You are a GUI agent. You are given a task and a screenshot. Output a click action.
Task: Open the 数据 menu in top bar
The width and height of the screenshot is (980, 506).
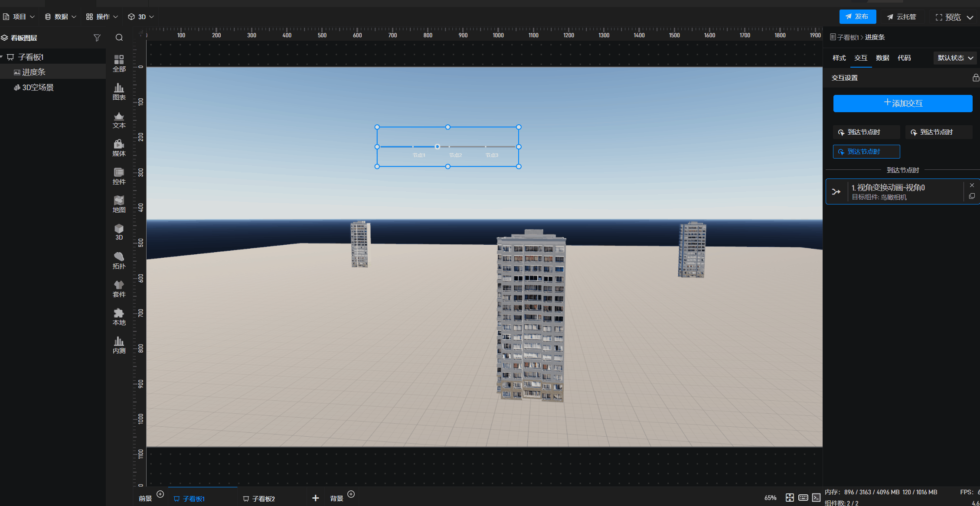(x=61, y=16)
